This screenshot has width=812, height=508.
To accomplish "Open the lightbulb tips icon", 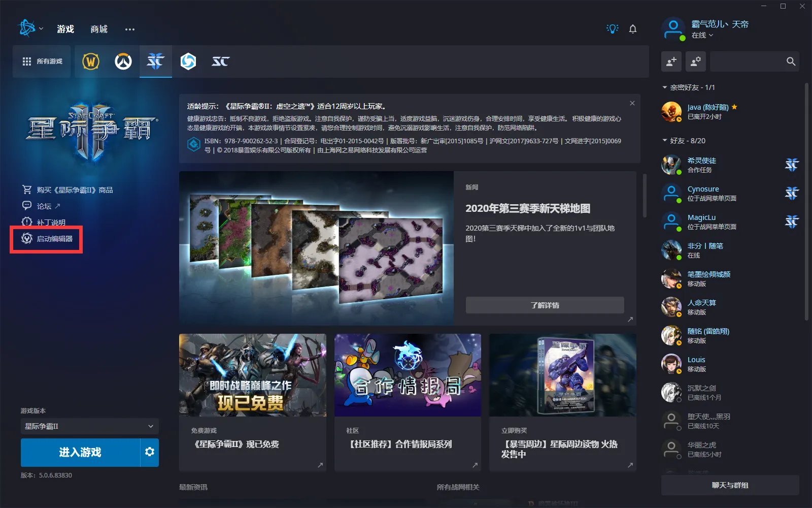I will (x=613, y=29).
